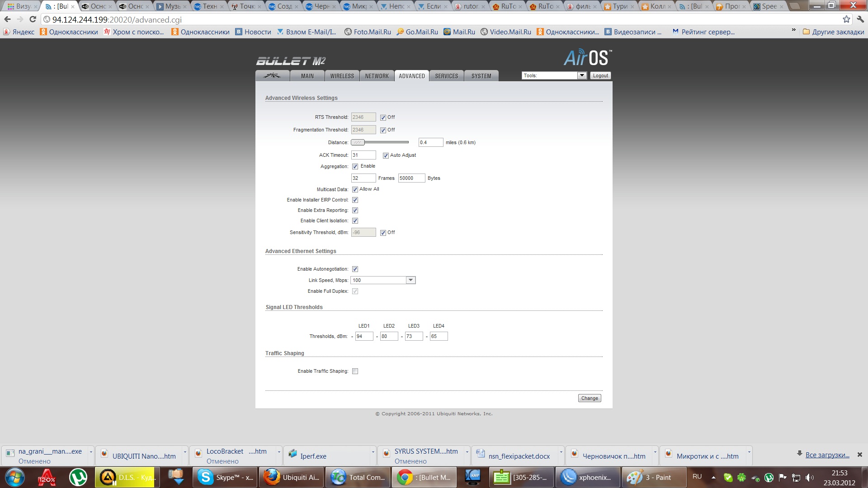868x488 pixels.
Task: Click the Distance slider handle
Action: pyautogui.click(x=358, y=142)
